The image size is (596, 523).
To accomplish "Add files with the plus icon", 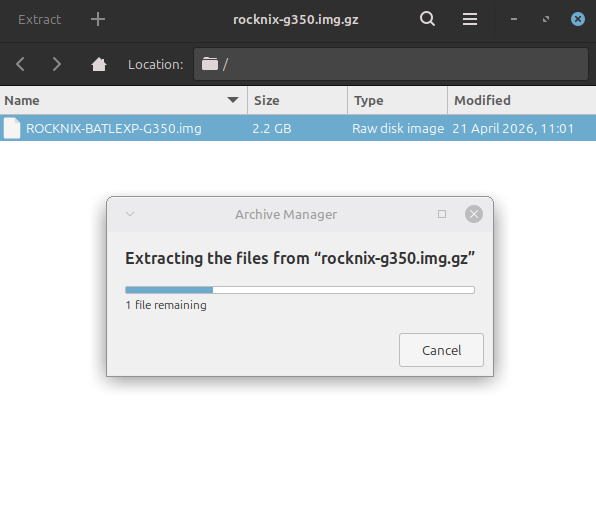I will click(x=98, y=19).
